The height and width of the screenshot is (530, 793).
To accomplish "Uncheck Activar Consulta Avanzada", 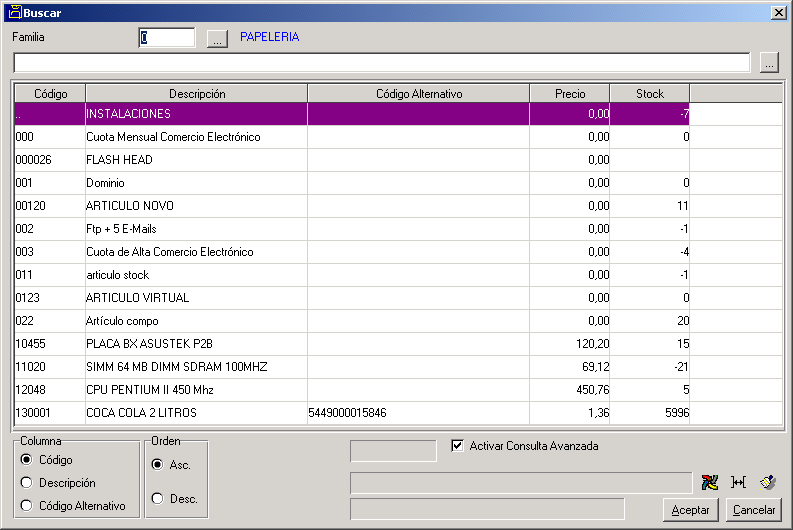I will [457, 446].
